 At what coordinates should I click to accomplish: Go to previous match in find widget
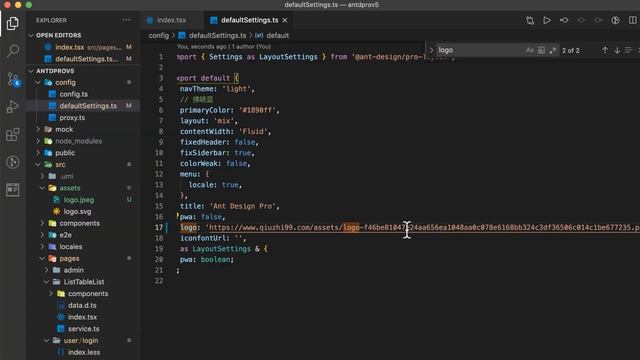pos(605,50)
